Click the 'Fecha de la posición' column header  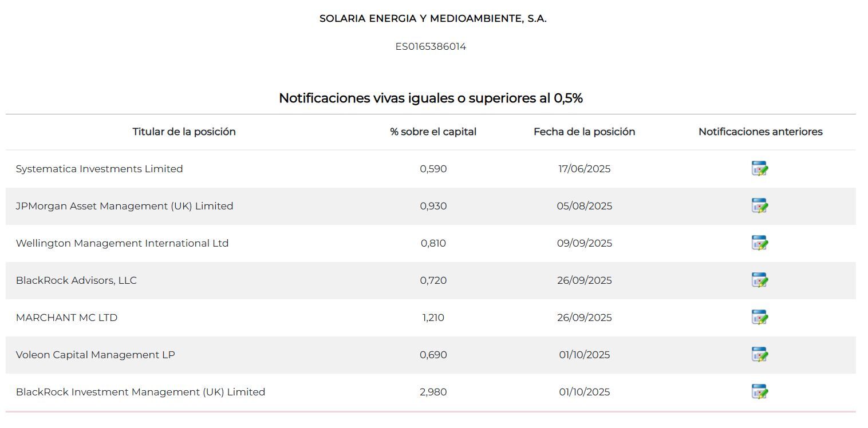(584, 132)
